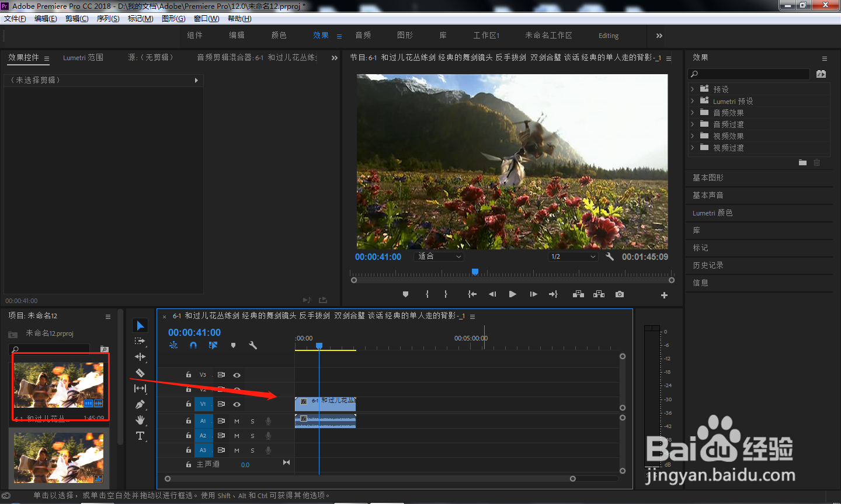Click timeline playhead marker
This screenshot has width=841, height=504.
[x=319, y=346]
